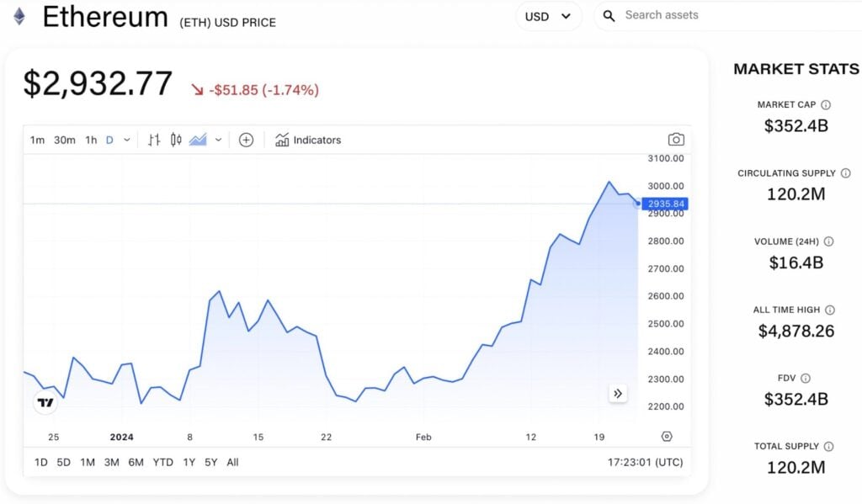This screenshot has height=504, width=862.
Task: Show info for All Time High
Action: point(830,310)
